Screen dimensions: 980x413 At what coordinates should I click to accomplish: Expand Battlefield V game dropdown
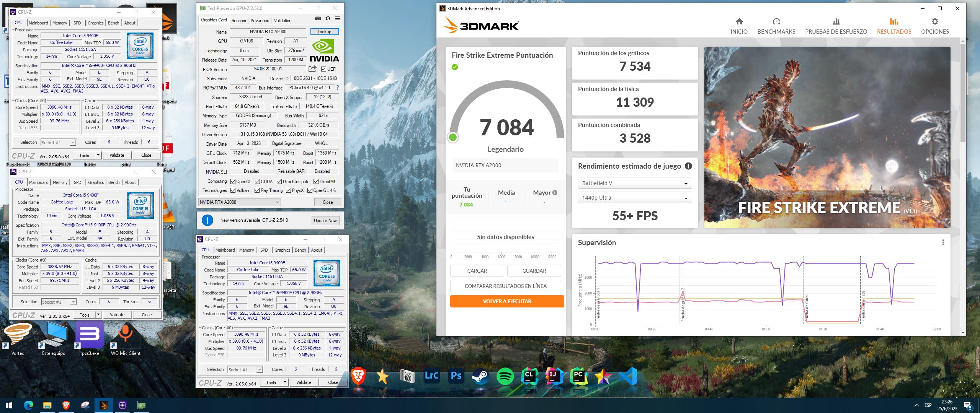[x=634, y=183]
